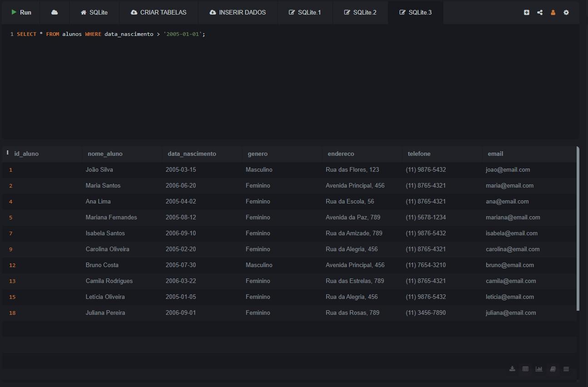Screen dimensions: 588x387
Task: Click the results table vertical scrollbar
Action: 578,228
